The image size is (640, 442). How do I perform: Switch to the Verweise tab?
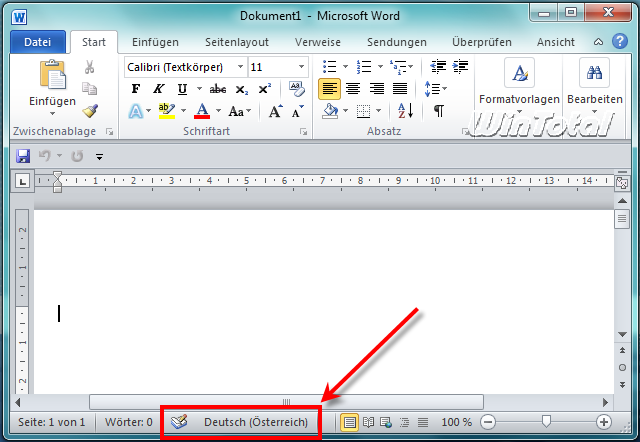click(318, 42)
